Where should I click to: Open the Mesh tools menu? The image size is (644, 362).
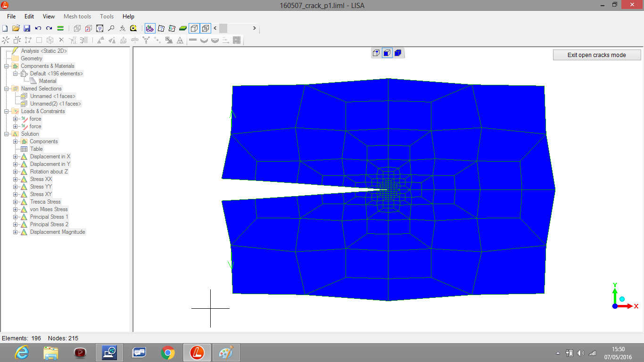point(77,16)
